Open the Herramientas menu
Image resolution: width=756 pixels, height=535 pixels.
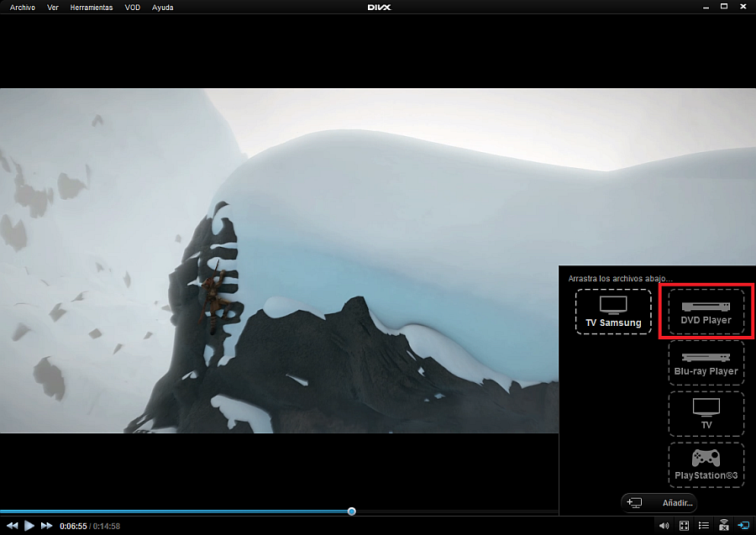pyautogui.click(x=91, y=8)
